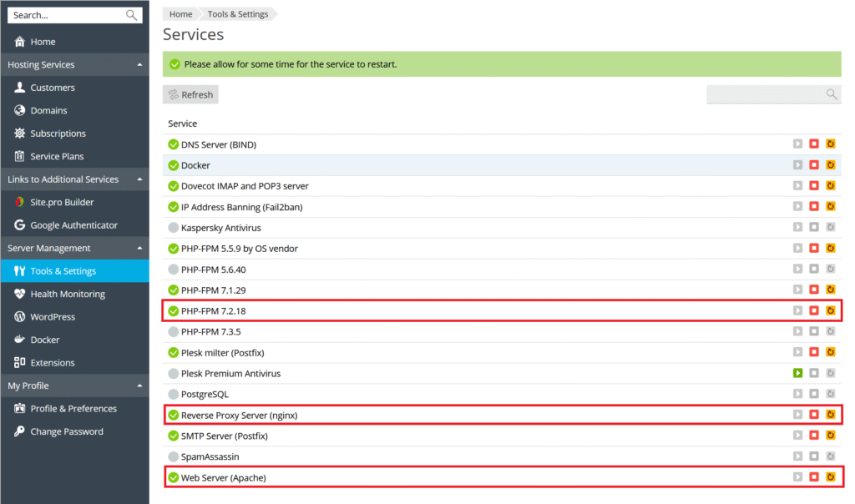Viewport: 855px width, 504px height.
Task: Restart the Docker service
Action: pos(830,165)
